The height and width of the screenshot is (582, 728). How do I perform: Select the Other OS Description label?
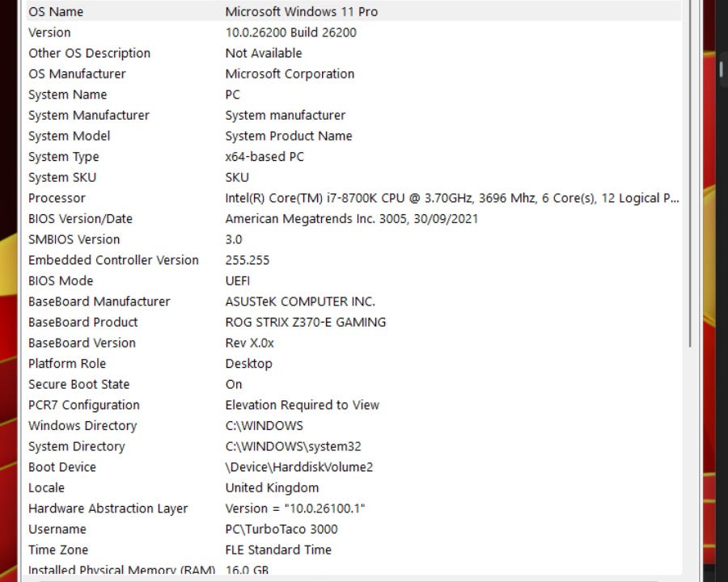[x=89, y=53]
